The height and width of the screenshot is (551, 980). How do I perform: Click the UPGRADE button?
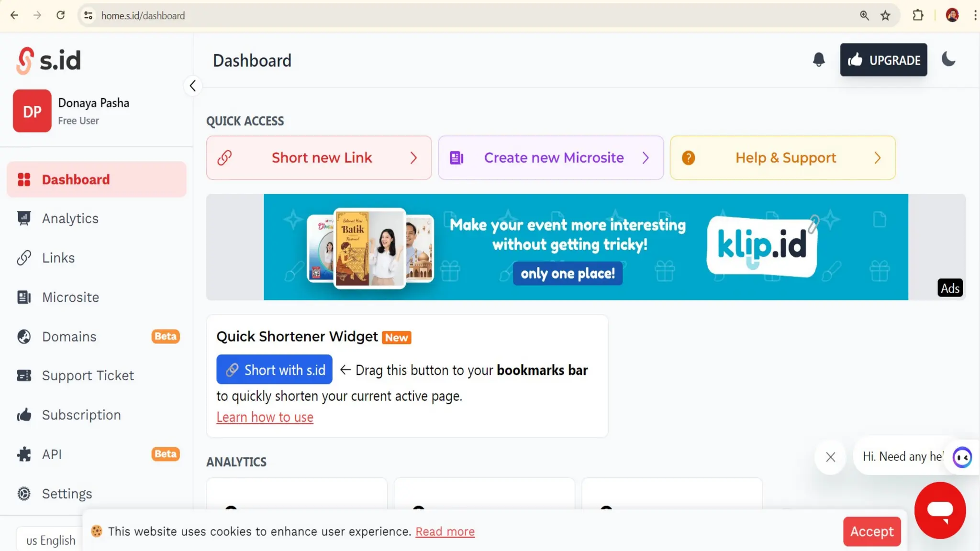[883, 60]
